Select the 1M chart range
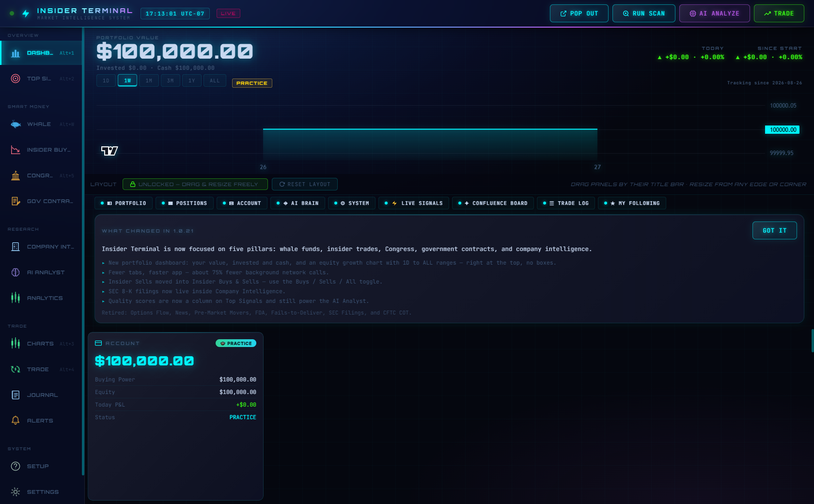Image resolution: width=814 pixels, height=504 pixels. point(149,80)
